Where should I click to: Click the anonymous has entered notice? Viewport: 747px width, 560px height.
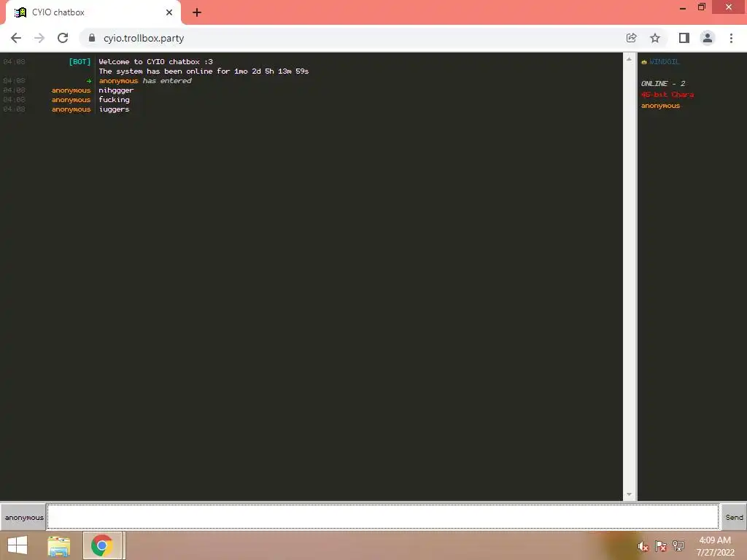tap(145, 81)
